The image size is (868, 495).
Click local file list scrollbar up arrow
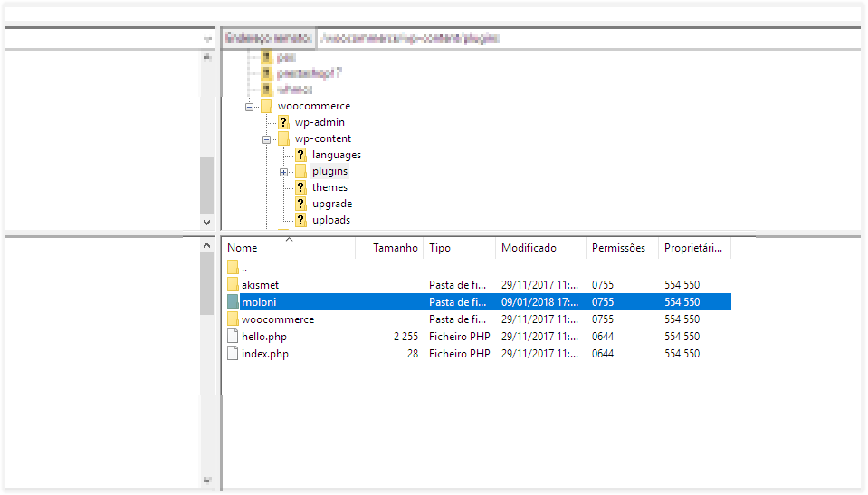pyautogui.click(x=207, y=245)
